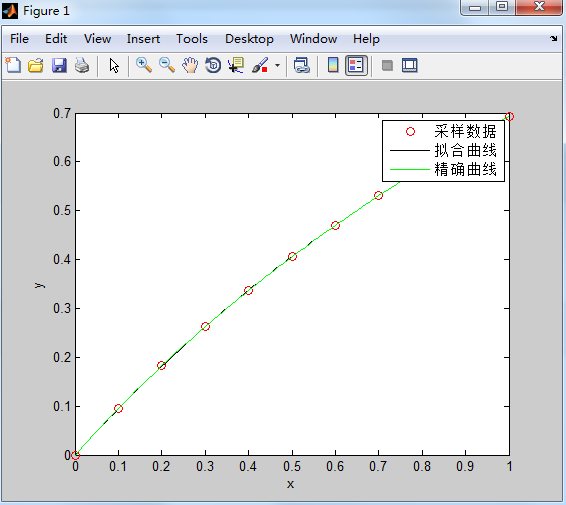The height and width of the screenshot is (505, 566).
Task: Open the View menu
Action: [97, 39]
